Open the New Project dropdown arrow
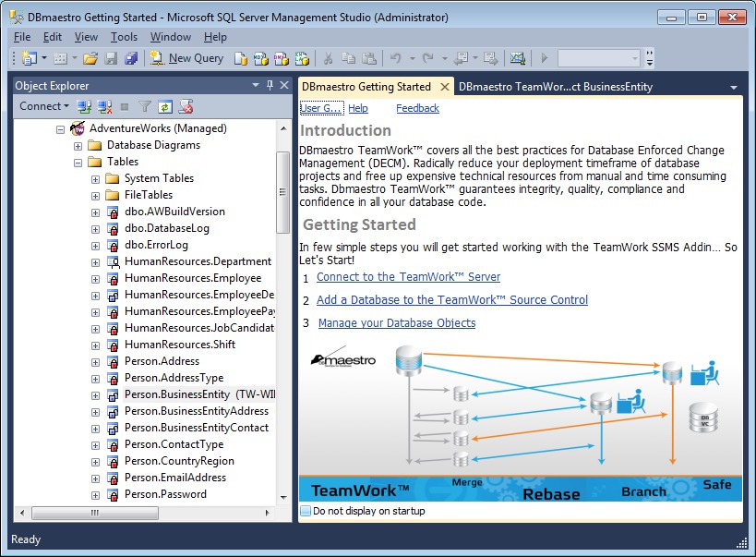Image resolution: width=756 pixels, height=557 pixels. point(44,58)
